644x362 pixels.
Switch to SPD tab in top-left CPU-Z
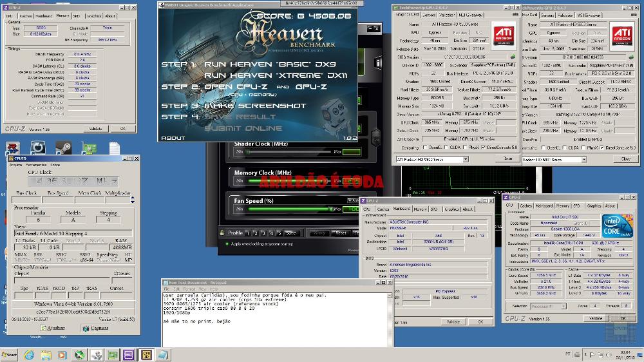(77, 16)
